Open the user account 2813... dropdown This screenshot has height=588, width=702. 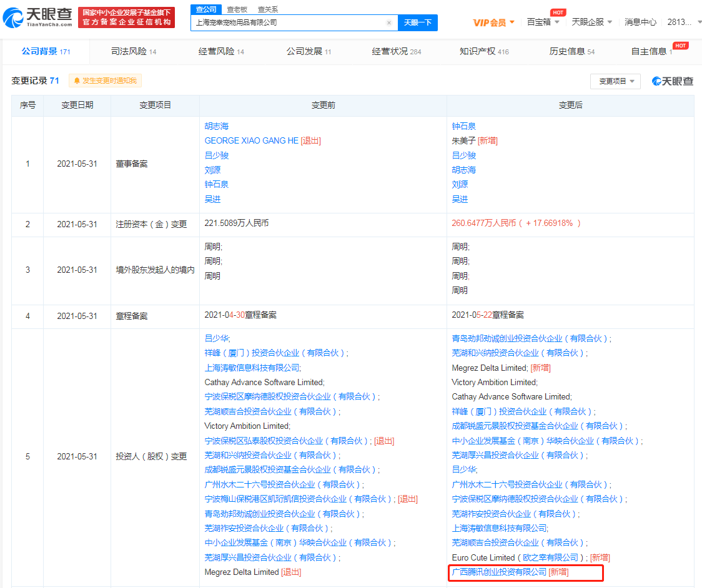pos(684,22)
